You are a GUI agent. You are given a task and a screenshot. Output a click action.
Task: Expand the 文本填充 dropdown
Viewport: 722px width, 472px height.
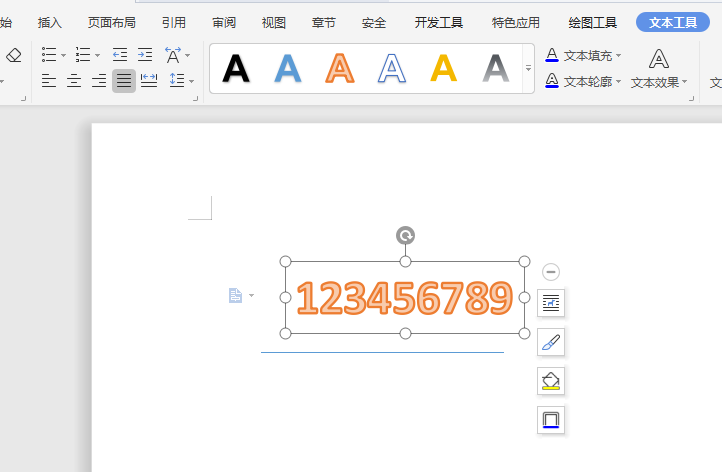(618, 56)
